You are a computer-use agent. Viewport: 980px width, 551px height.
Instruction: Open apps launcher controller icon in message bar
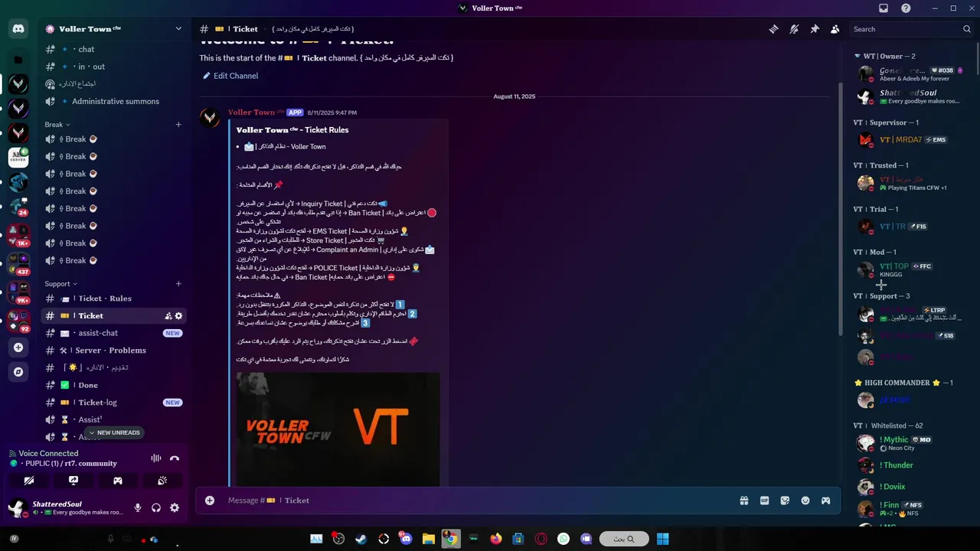(826, 500)
